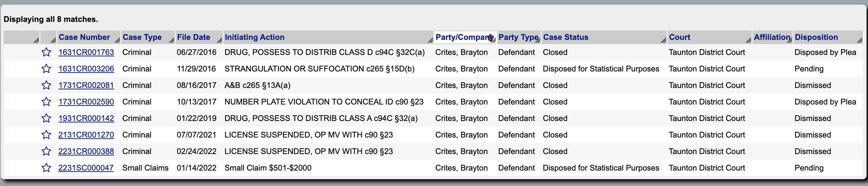
Task: Sort table by Case Status
Action: coord(566,37)
